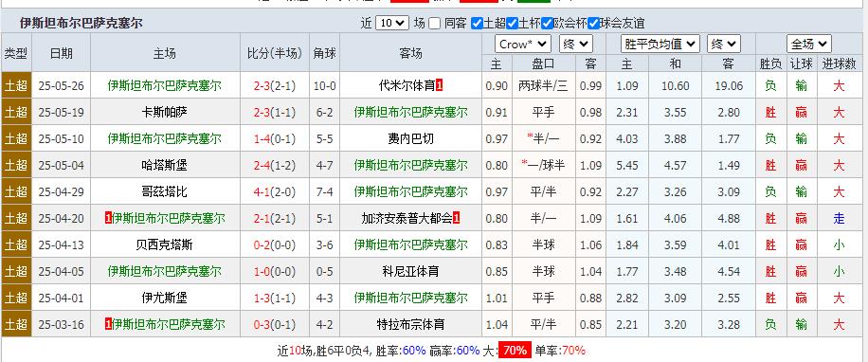868x362 pixels.
Task: Uncheck the 土超 league checkbox
Action: pyautogui.click(x=478, y=24)
